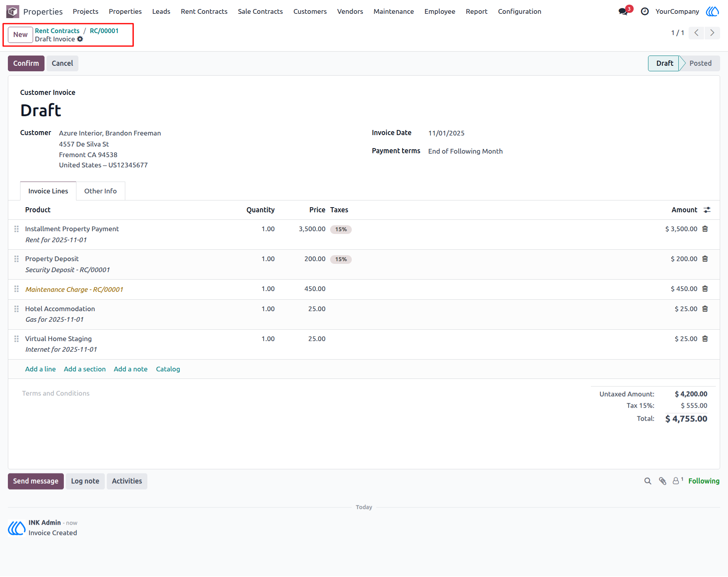Screen dimensions: 728x577
Task: Delete the Virtual Home Staging line
Action: tap(705, 339)
